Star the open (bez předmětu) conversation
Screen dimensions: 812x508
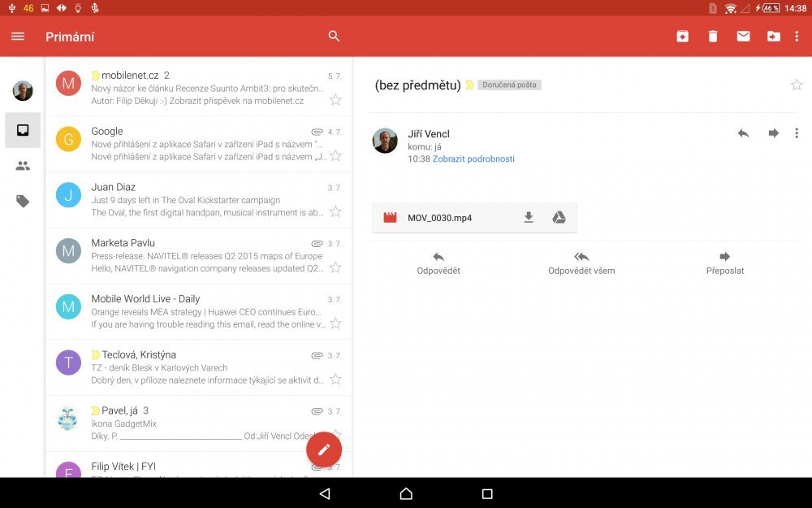coord(797,84)
